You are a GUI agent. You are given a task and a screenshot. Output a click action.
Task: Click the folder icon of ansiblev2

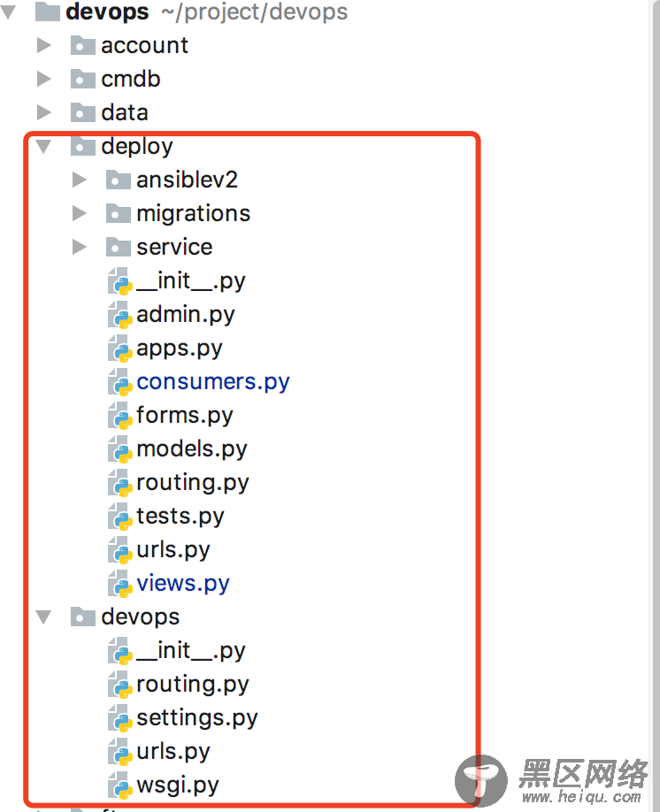tap(119, 180)
